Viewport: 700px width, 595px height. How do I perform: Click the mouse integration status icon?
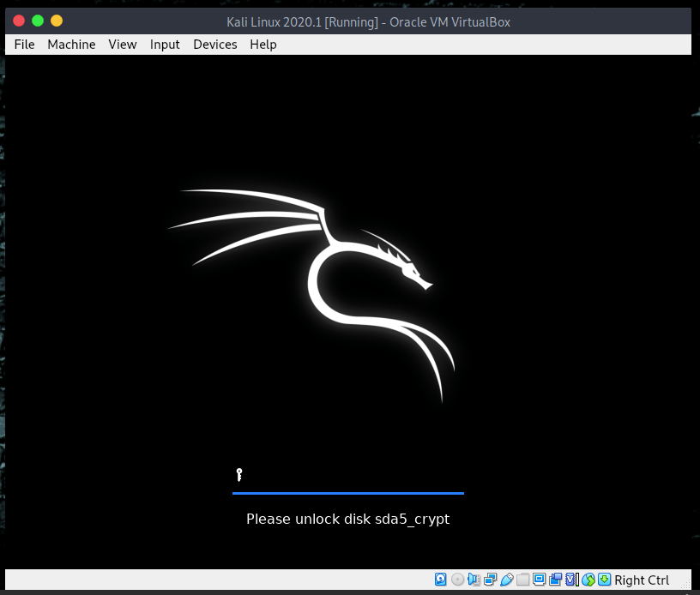588,580
